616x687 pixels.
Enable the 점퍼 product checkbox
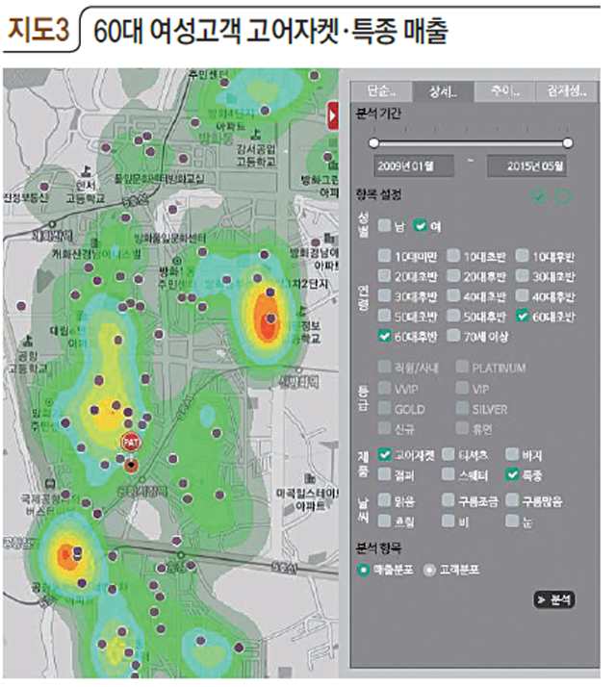(384, 474)
